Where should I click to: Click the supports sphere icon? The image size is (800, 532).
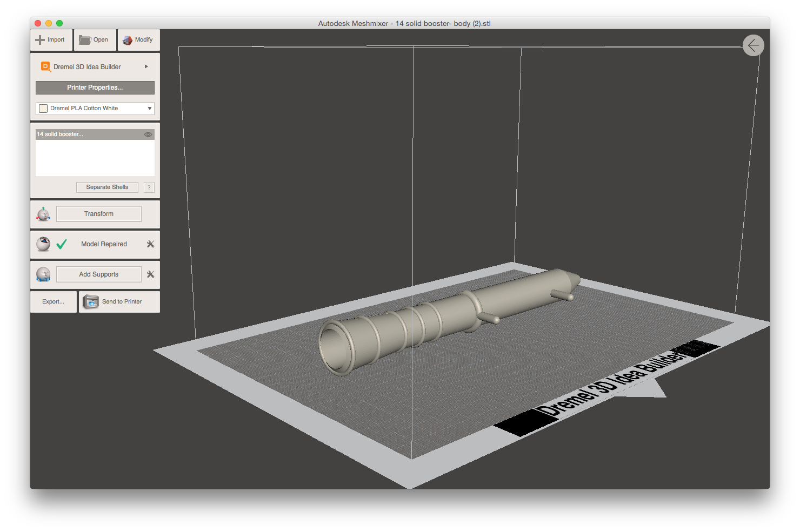point(43,274)
